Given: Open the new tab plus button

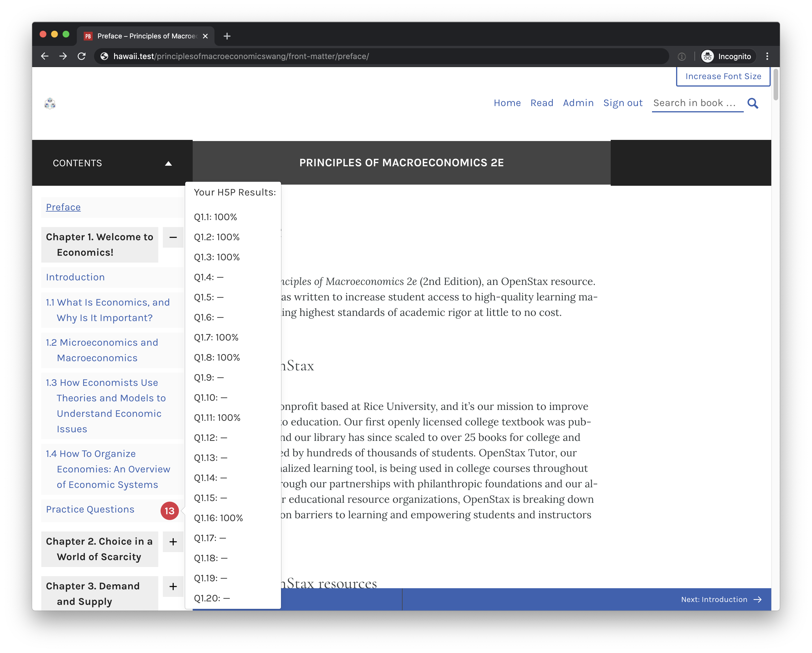Looking at the screenshot, I should [x=227, y=36].
